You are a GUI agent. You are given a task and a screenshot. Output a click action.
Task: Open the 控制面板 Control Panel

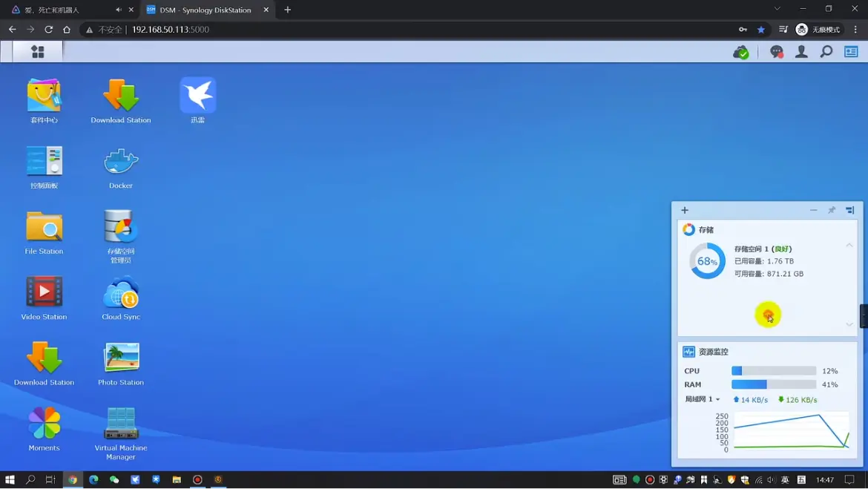(x=44, y=161)
